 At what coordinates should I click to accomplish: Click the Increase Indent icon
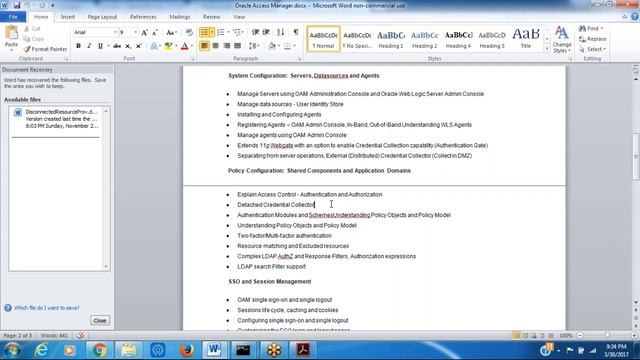tap(266, 32)
